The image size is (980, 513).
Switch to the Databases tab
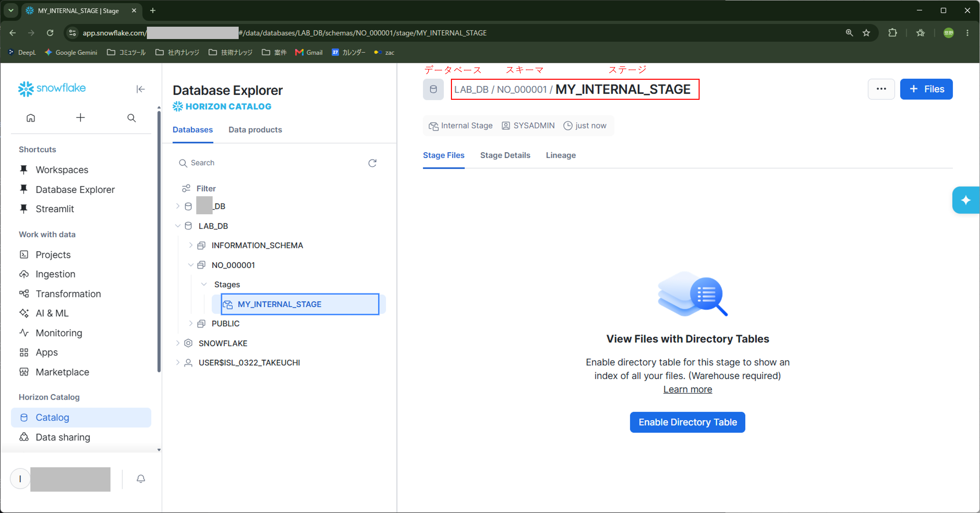(193, 130)
